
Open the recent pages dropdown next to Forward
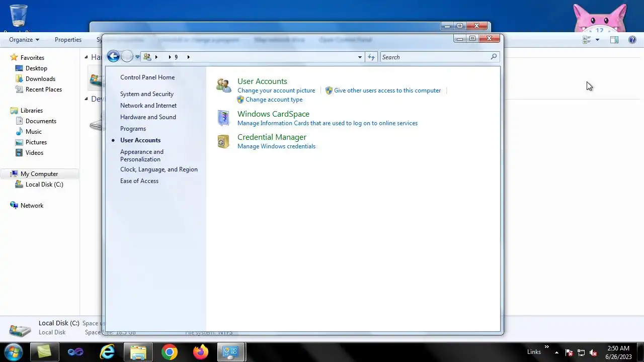[137, 57]
